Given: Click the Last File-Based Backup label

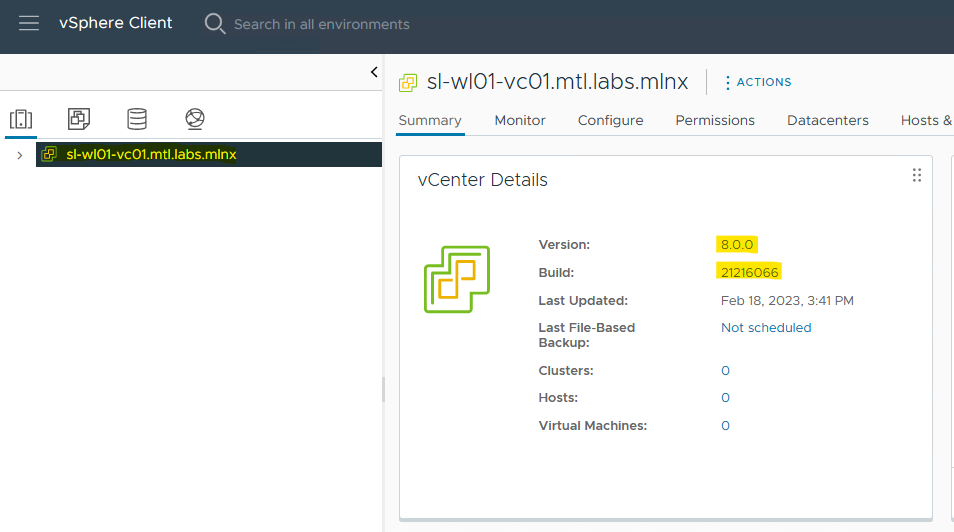Looking at the screenshot, I should point(587,335).
